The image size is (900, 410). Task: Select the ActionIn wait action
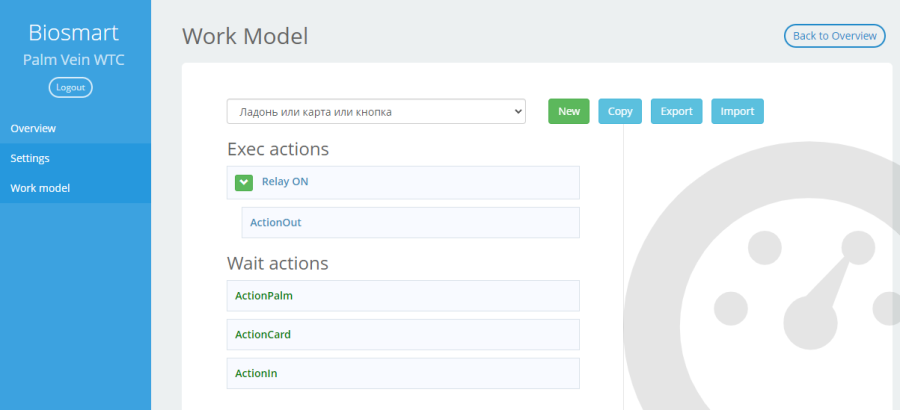[403, 374]
